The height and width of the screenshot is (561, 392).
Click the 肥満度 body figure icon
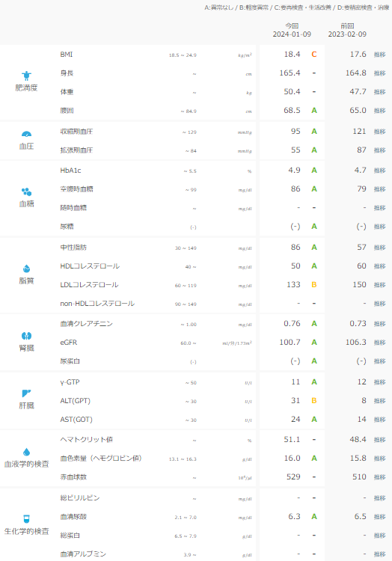(x=26, y=76)
